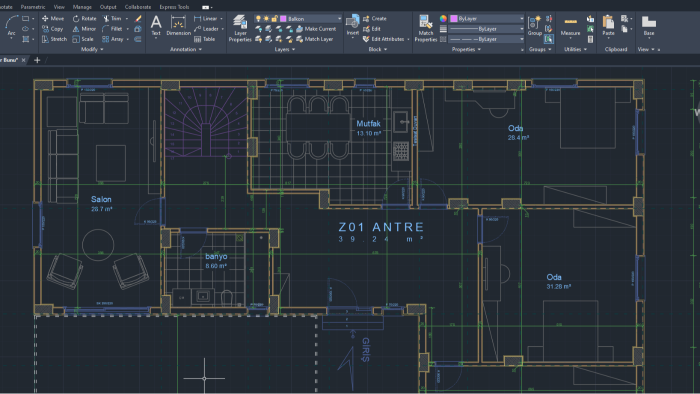Open the ByLayer object color dropdown

521,18
